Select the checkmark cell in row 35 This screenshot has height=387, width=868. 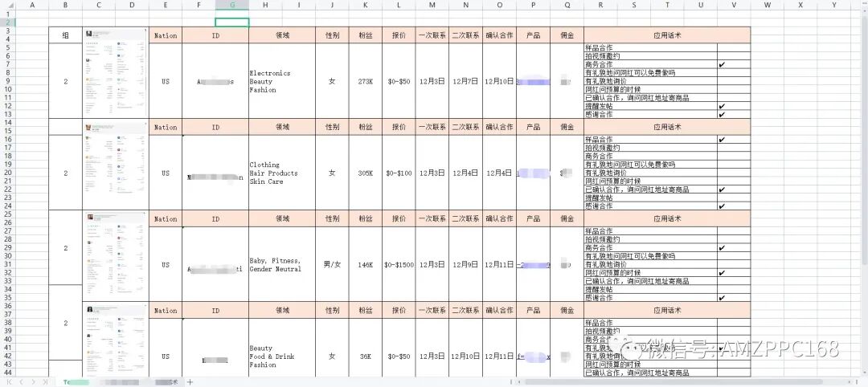[734, 298]
